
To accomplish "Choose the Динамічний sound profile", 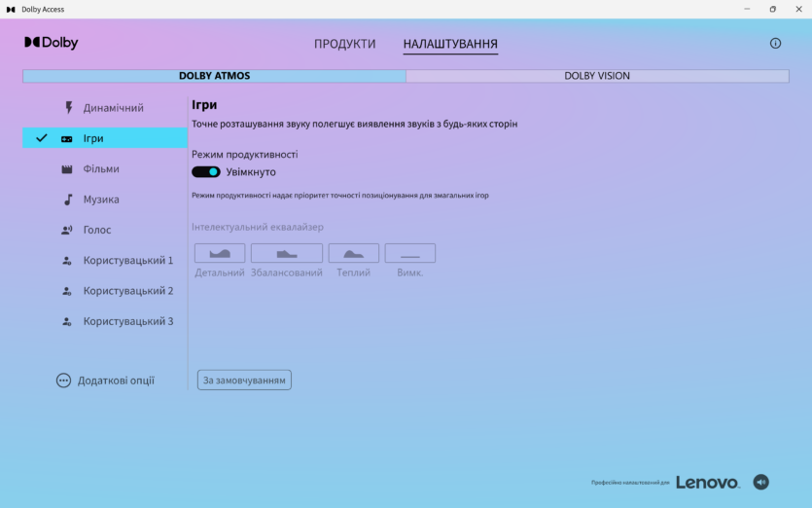I will pyautogui.click(x=105, y=108).
